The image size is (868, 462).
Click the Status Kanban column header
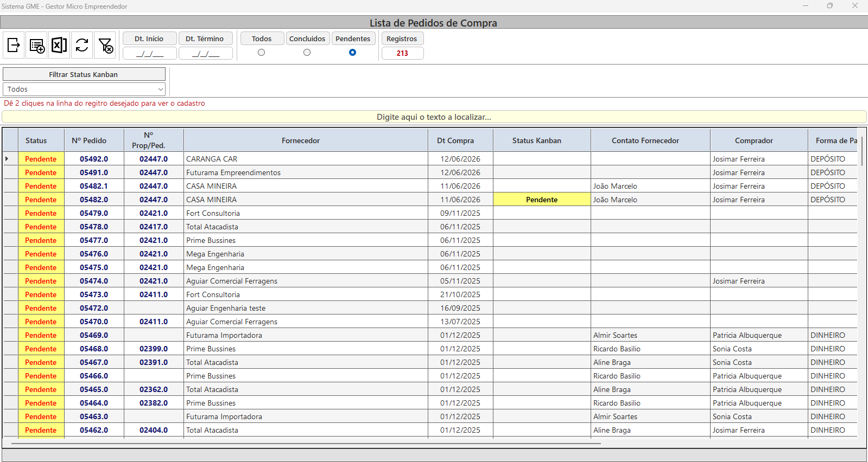click(542, 140)
